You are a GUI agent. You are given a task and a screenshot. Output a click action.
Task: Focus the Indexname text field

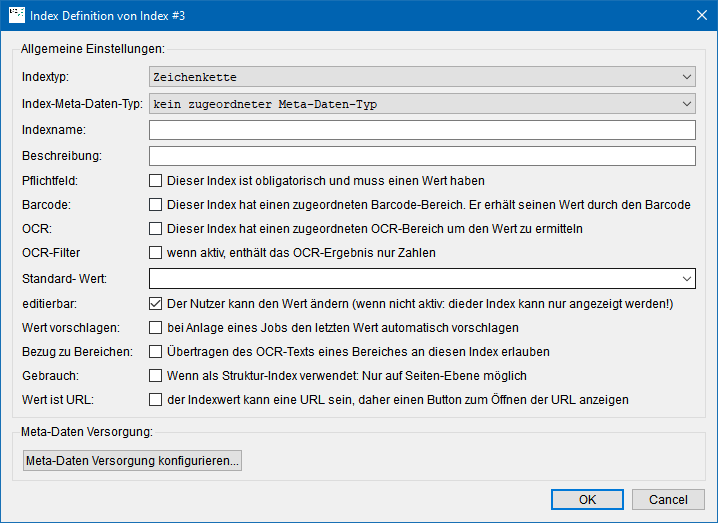click(x=422, y=130)
